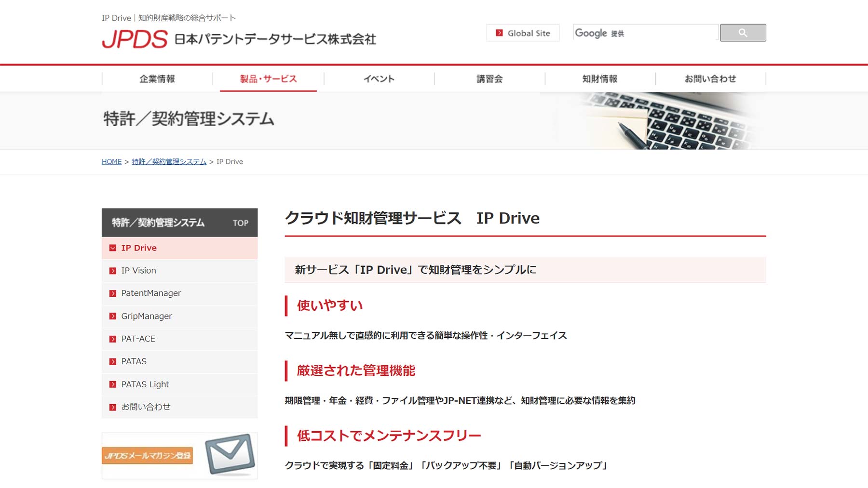Follow the 特許／契約管理システム breadcrumb link

169,162
